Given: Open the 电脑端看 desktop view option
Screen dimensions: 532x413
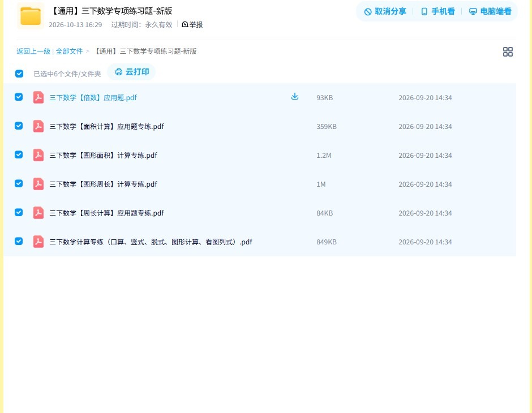Looking at the screenshot, I should [490, 11].
